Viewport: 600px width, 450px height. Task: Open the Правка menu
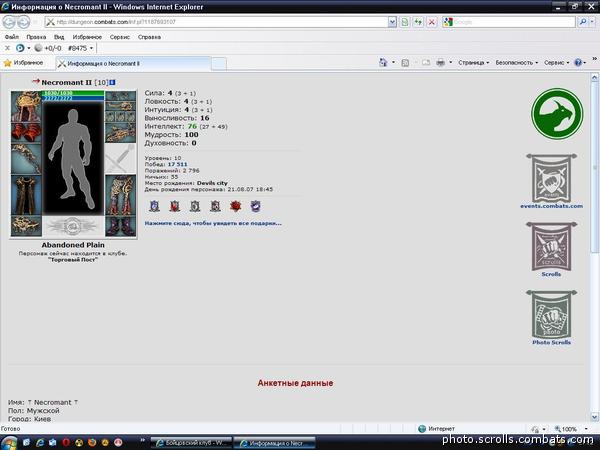(36, 37)
